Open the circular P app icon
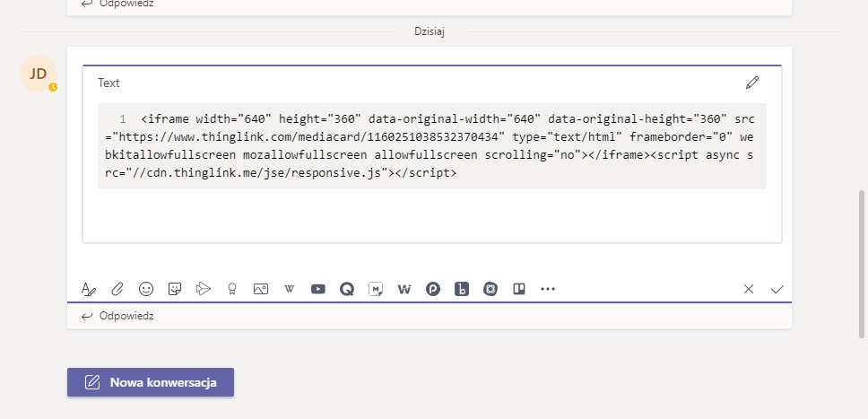Screen dimensions: 868x419 tap(433, 289)
